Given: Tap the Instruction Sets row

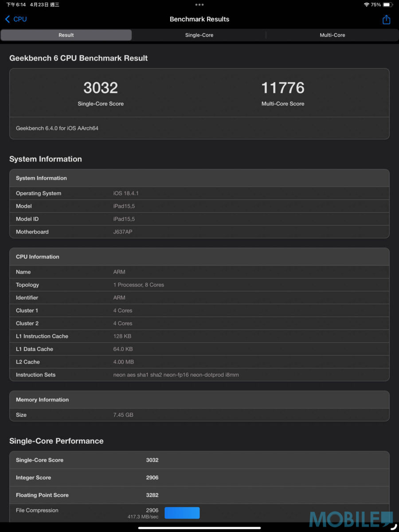Looking at the screenshot, I should [199, 375].
